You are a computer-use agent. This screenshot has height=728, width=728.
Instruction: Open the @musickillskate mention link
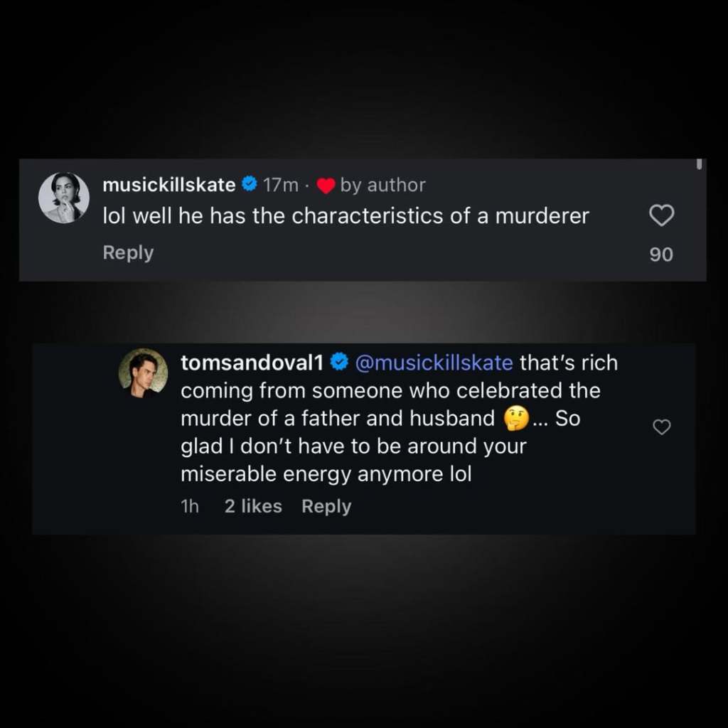pyautogui.click(x=434, y=363)
